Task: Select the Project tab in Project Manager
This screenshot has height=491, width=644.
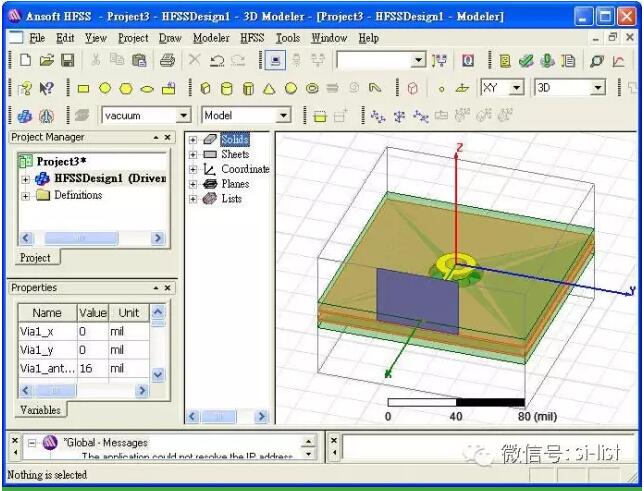Action: (35, 258)
